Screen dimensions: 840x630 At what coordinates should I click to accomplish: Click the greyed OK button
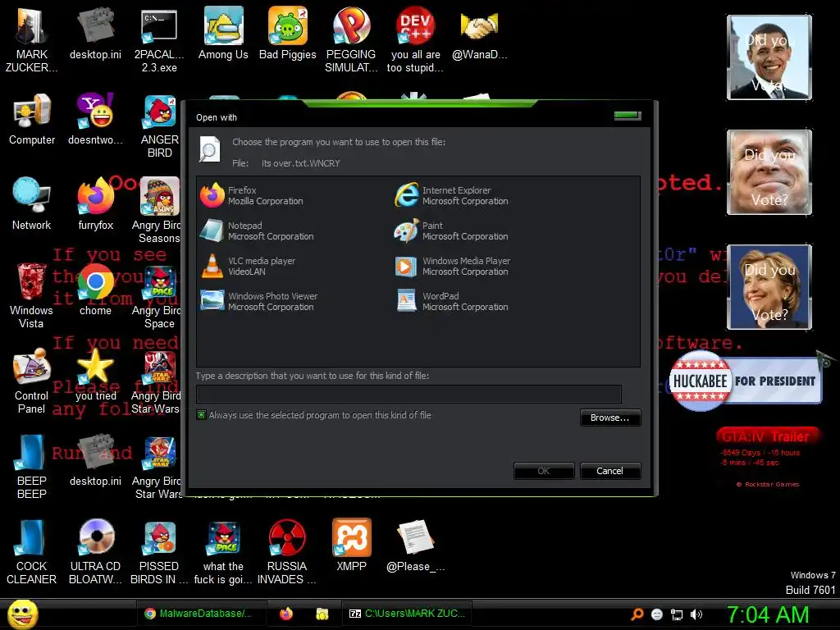click(544, 471)
